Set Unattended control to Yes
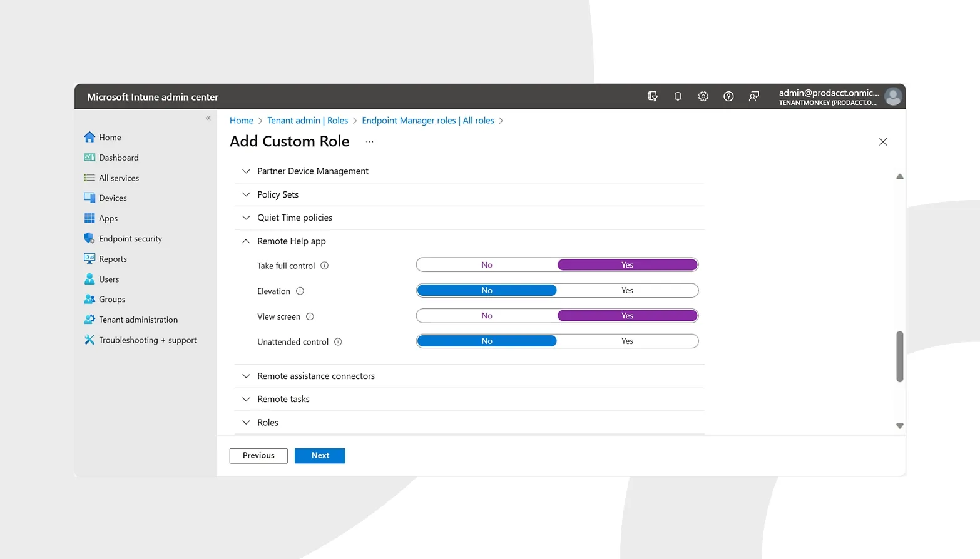Screen dimensions: 980x559 click(x=627, y=341)
